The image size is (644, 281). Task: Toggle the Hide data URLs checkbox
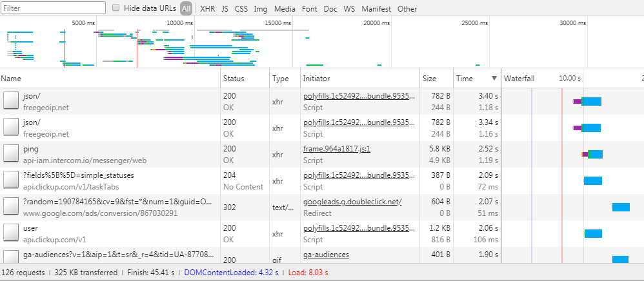[116, 8]
